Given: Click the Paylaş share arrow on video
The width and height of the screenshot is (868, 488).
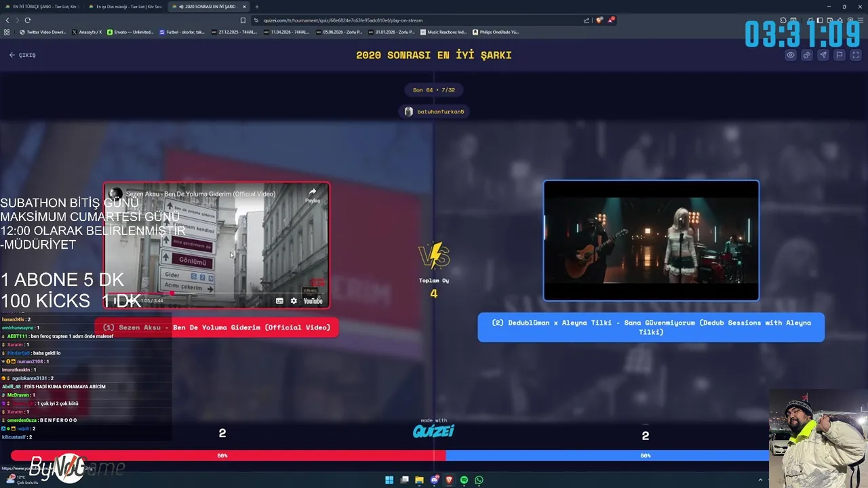Looking at the screenshot, I should [313, 195].
